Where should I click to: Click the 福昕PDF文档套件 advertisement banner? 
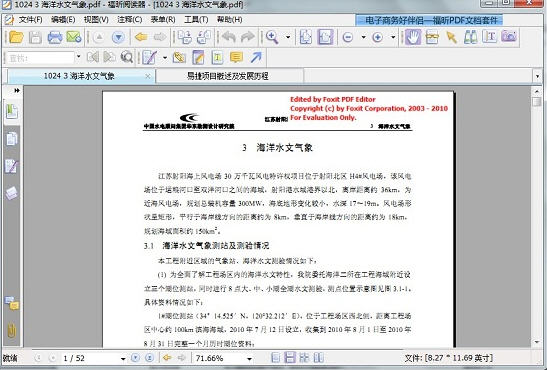(429, 20)
